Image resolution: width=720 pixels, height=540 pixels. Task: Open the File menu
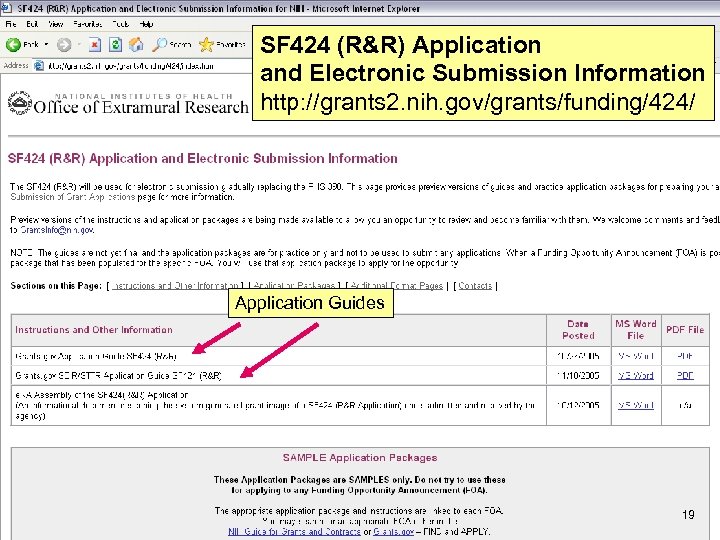click(x=11, y=24)
